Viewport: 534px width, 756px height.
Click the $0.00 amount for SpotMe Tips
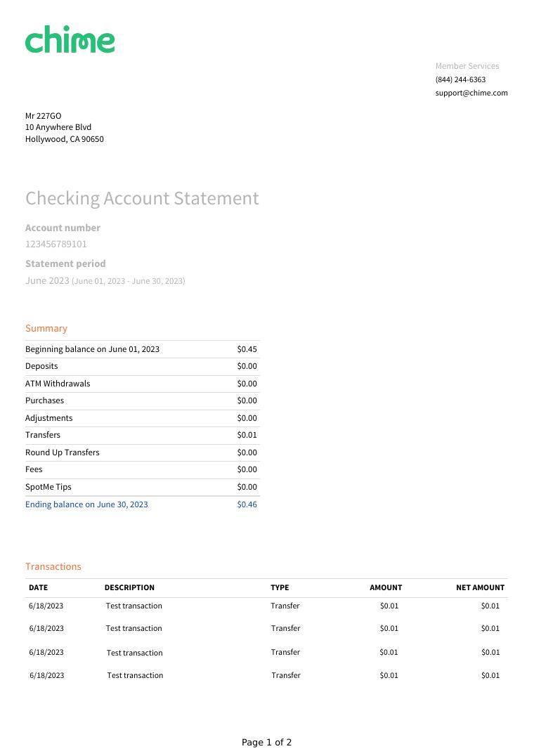pos(247,487)
